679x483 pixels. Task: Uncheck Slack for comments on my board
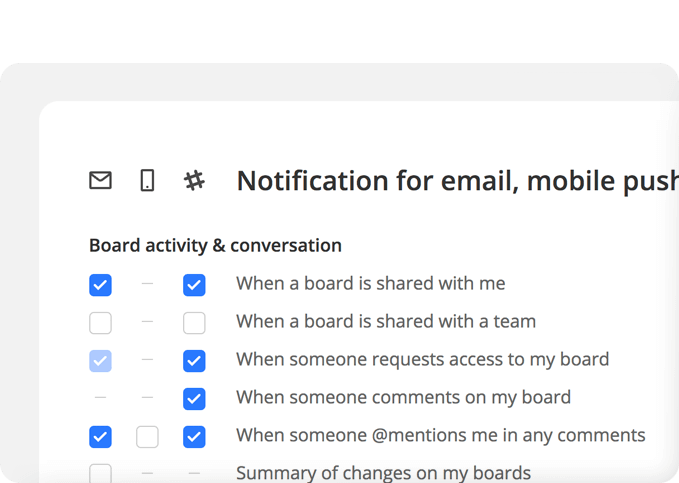coord(194,399)
